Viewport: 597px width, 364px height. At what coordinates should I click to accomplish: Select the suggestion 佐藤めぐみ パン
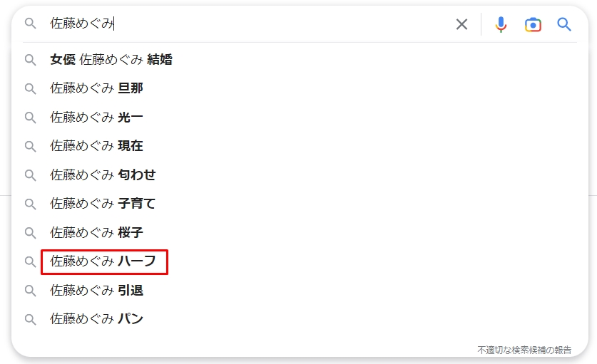96,318
